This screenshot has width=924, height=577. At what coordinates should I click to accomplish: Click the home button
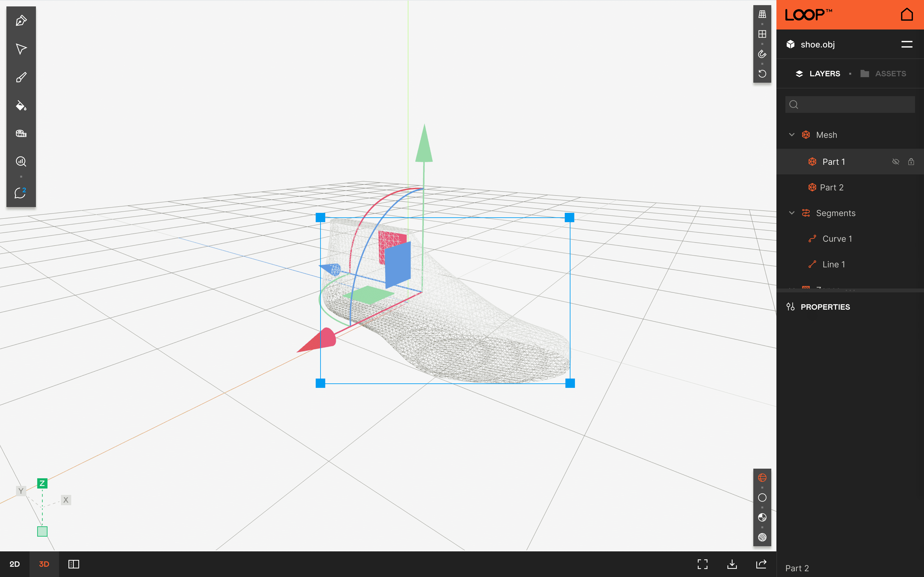[x=907, y=15]
